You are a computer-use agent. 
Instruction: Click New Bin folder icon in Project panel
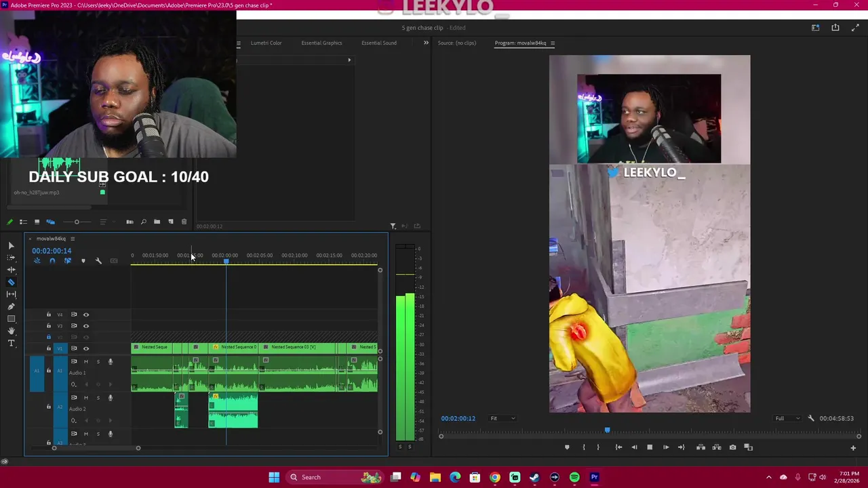coord(157,222)
